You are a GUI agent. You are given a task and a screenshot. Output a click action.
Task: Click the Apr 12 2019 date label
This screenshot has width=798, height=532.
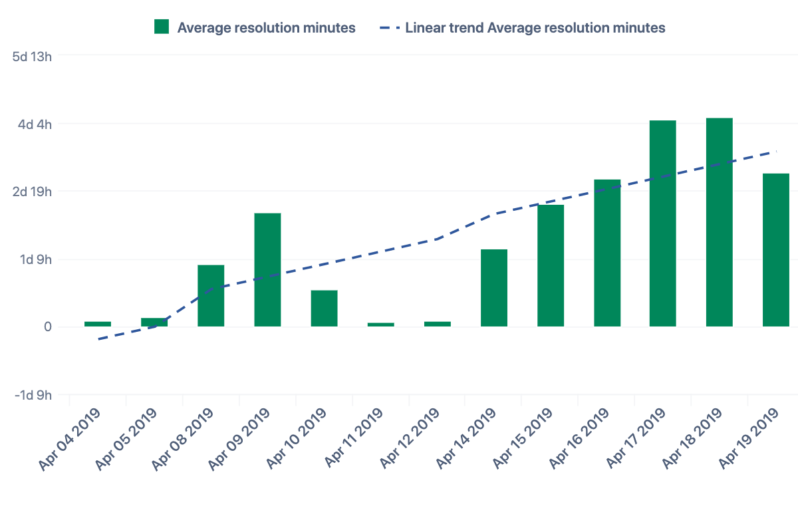(410, 440)
